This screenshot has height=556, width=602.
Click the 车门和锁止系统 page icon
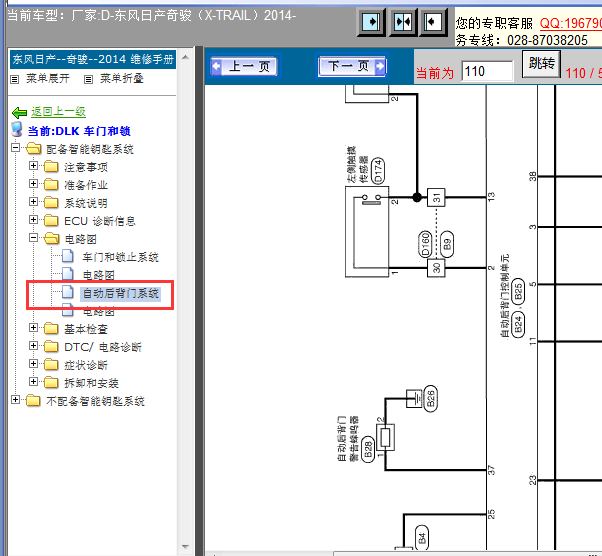pyautogui.click(x=68, y=256)
